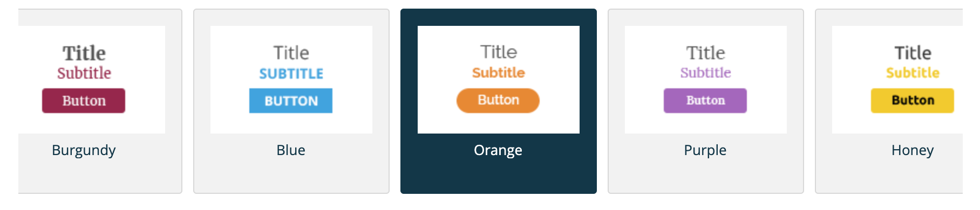Screen dimensions: 980x210
Task: Click the purple Button preview
Action: pos(705,101)
